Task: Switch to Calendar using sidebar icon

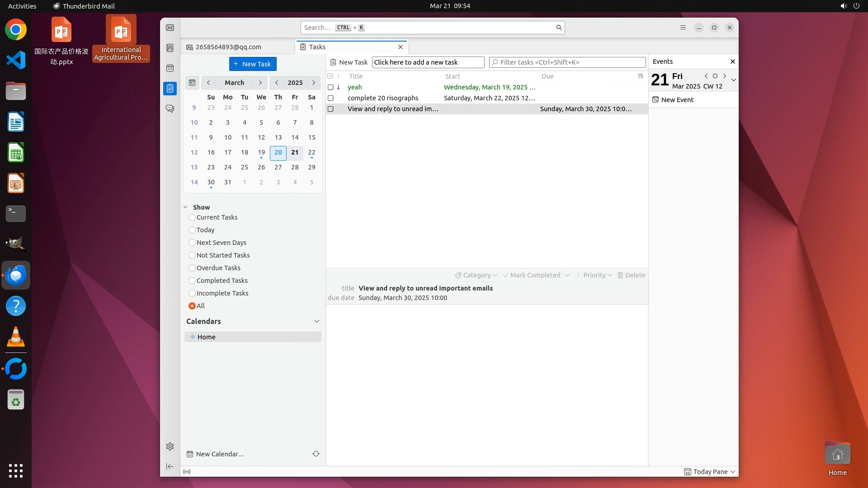Action: coord(170,68)
